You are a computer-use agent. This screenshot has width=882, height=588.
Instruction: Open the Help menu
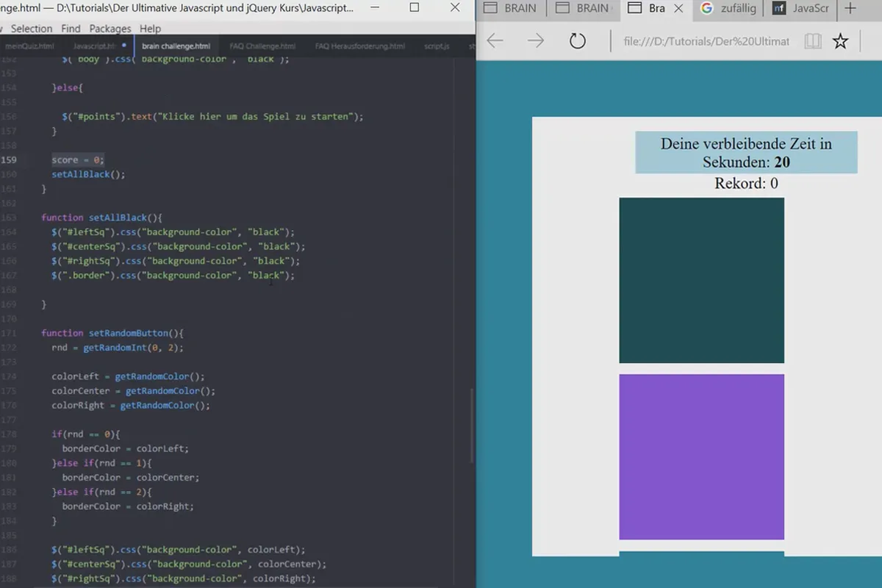150,29
